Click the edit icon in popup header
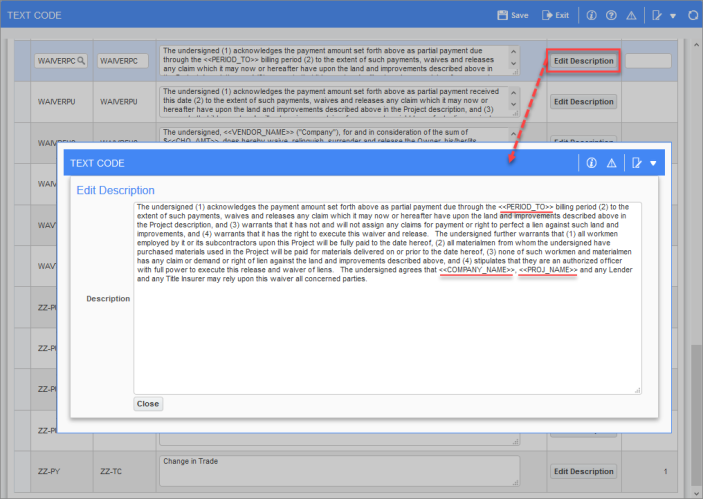703x499 pixels. click(636, 162)
